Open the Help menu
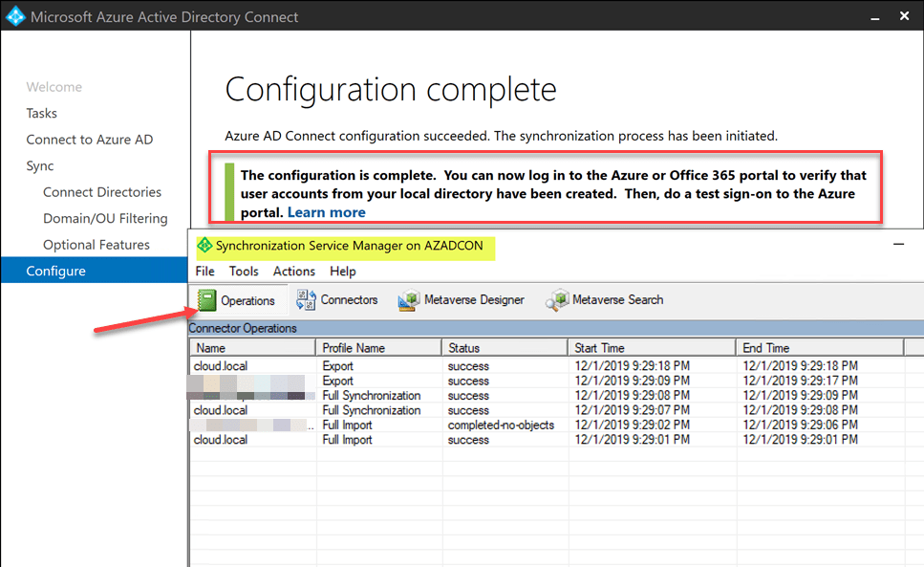 coord(342,272)
